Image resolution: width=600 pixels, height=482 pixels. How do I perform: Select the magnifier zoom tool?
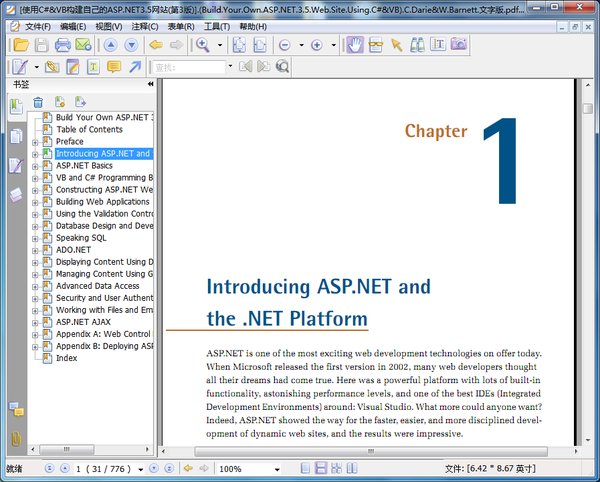pyautogui.click(x=202, y=45)
